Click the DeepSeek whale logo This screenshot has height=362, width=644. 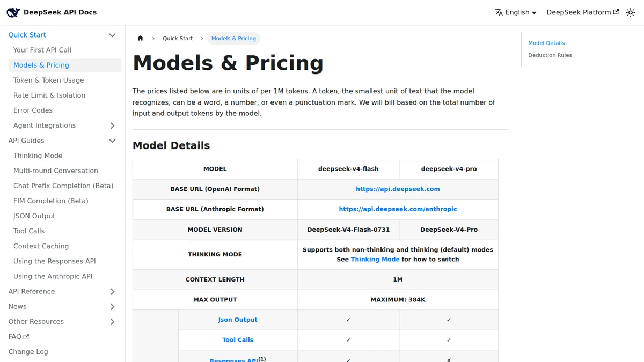13,12
